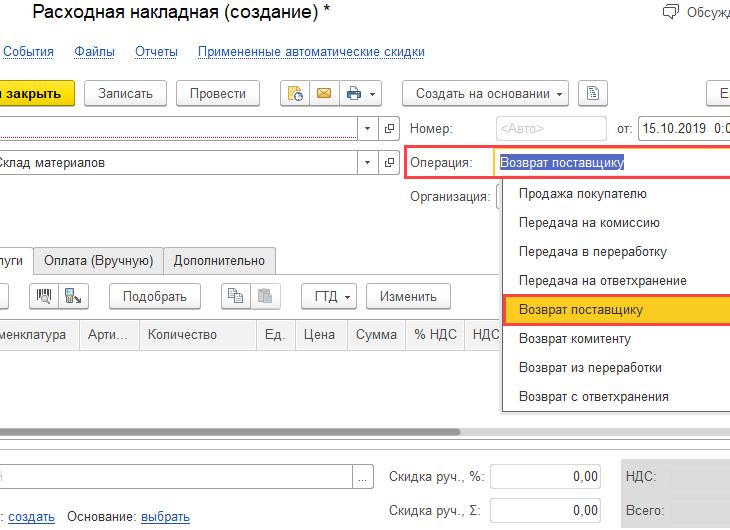Click the Провести button

pos(218,94)
